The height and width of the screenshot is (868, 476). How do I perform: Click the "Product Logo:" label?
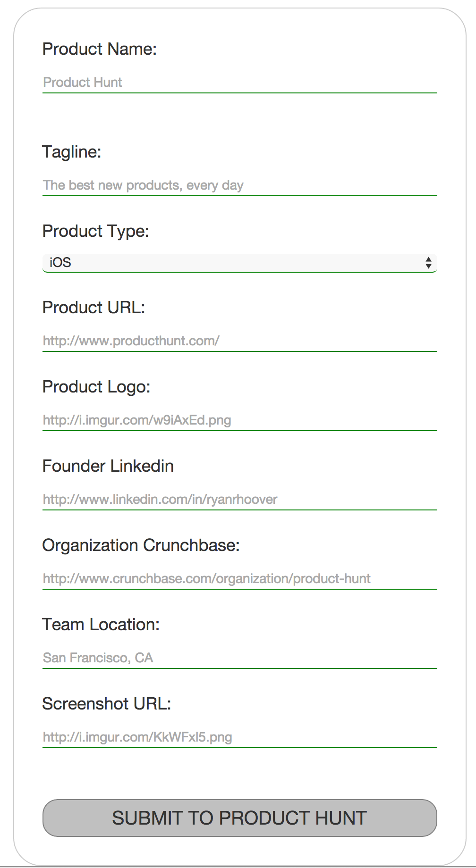click(x=96, y=387)
